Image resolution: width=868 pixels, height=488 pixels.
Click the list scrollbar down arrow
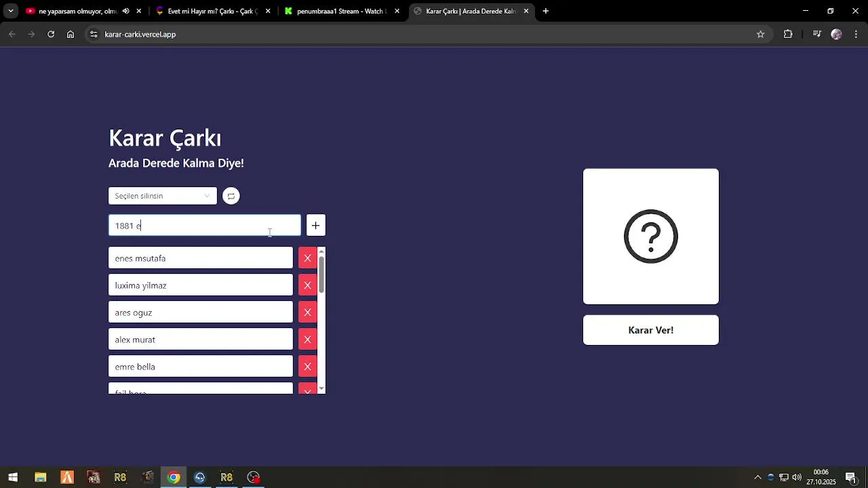(x=321, y=389)
